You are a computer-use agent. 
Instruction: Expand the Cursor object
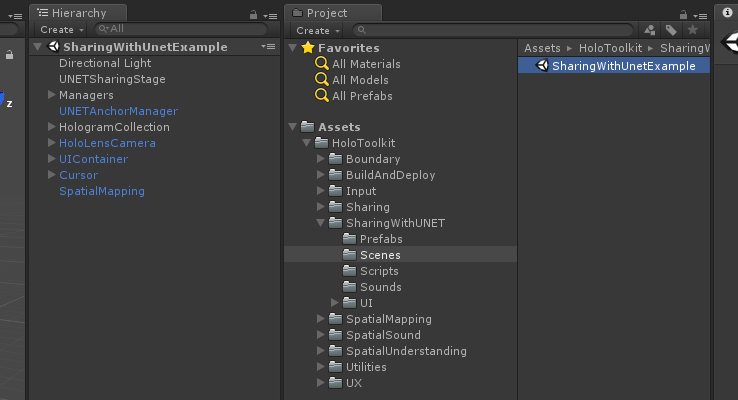point(52,175)
